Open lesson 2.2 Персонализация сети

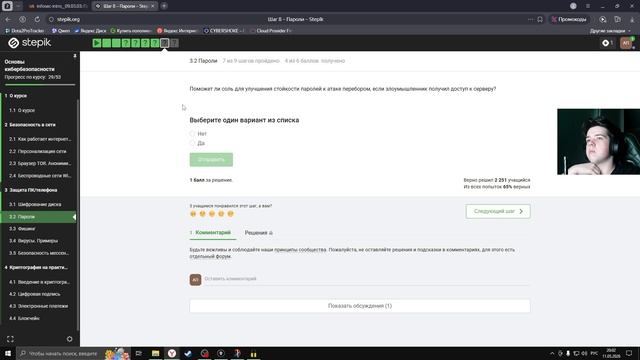click(x=39, y=151)
